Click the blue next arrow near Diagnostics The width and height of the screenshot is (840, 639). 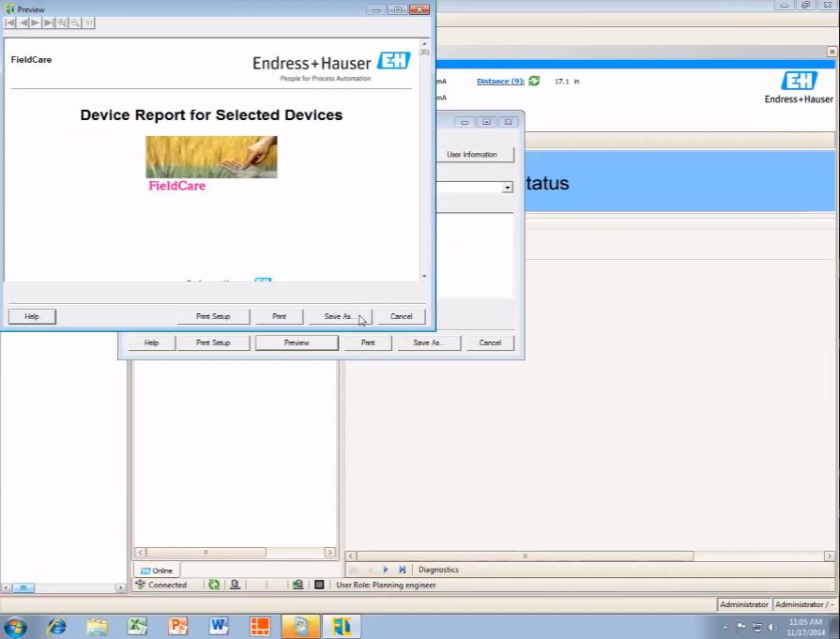pyautogui.click(x=385, y=570)
